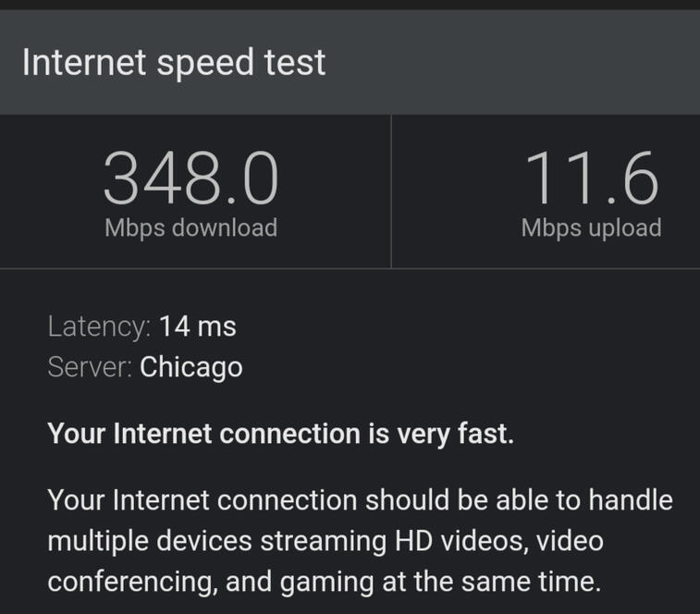700x614 pixels.
Task: Click the dark strip above the header
Action: (350, 5)
